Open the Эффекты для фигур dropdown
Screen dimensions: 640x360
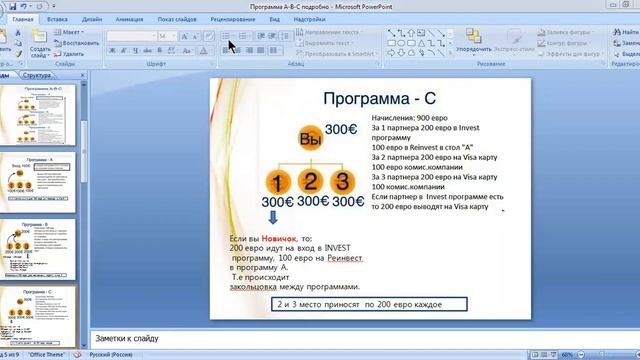pos(571,53)
